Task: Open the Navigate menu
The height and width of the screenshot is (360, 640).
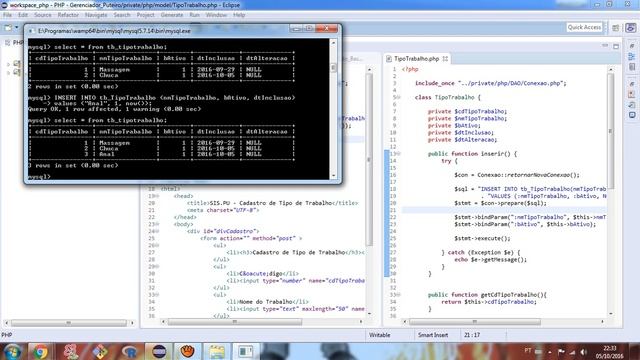Action: (96, 15)
